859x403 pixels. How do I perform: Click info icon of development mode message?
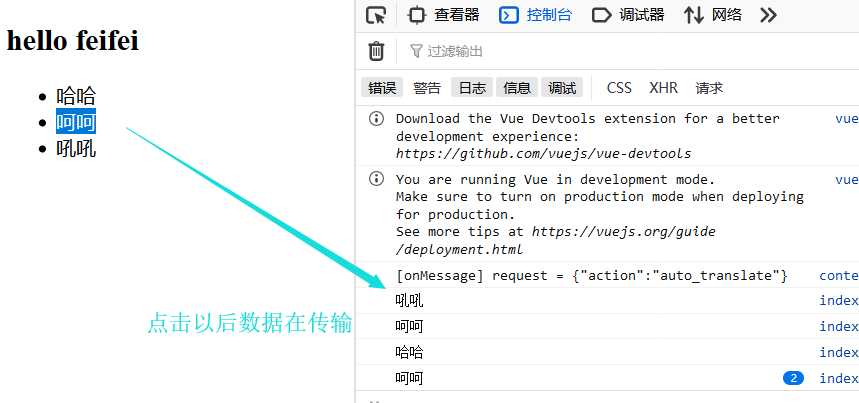click(376, 179)
